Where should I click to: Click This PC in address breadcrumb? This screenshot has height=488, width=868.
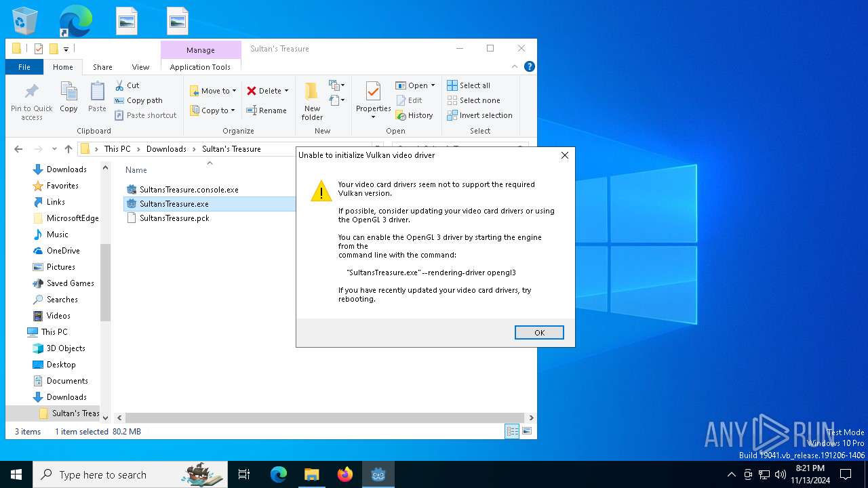(117, 149)
